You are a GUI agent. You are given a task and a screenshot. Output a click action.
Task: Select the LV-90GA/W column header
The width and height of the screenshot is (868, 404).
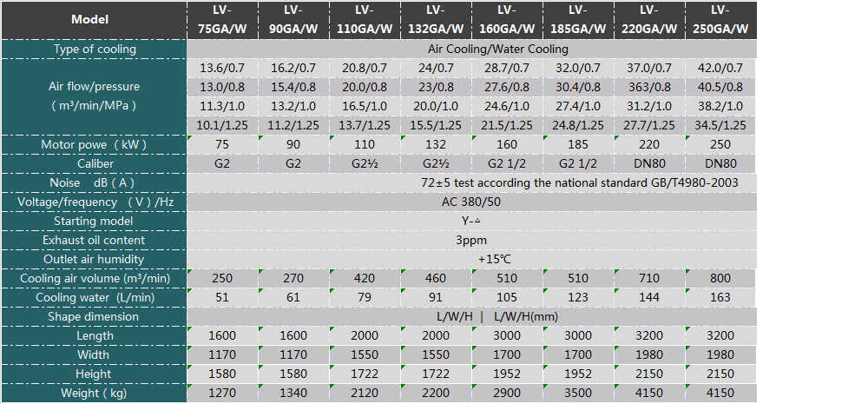293,20
